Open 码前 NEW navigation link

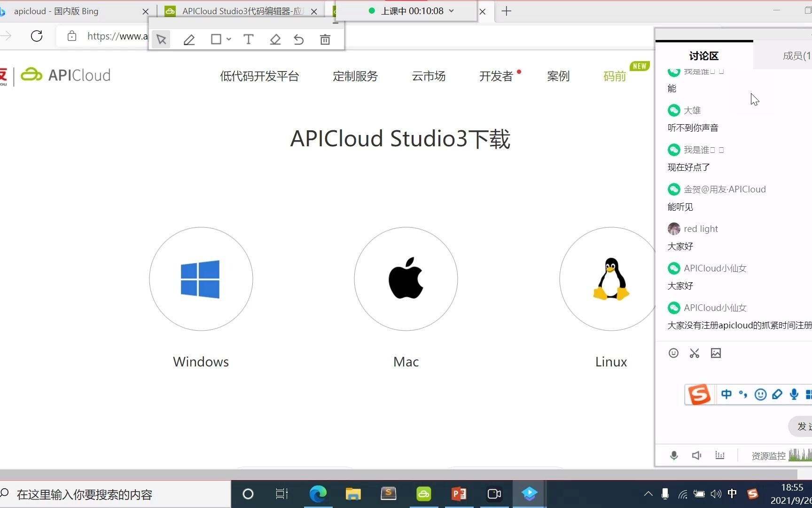click(x=615, y=76)
